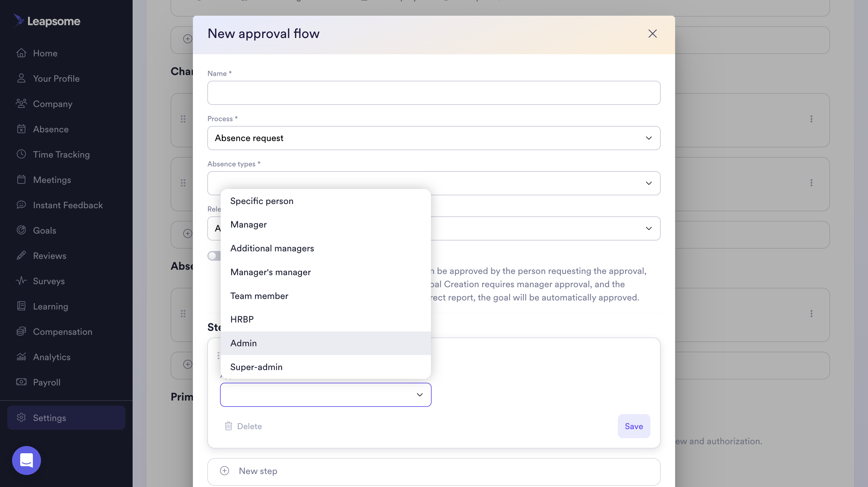The image size is (868, 487).
Task: Close the New approval flow dialog
Action: tap(652, 34)
